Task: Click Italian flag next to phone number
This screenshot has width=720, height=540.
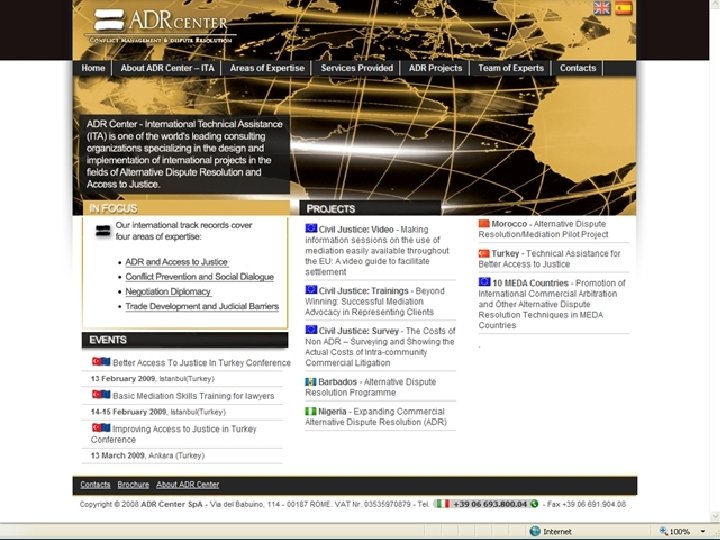Action: [443, 504]
